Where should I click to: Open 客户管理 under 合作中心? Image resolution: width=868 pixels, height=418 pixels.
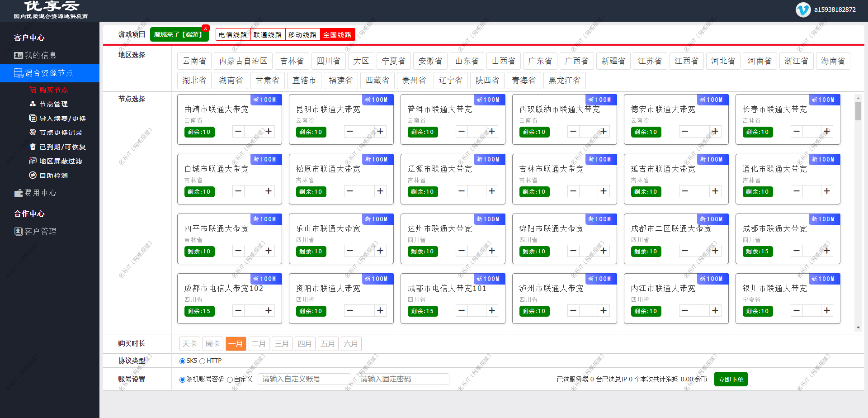(18, 231)
